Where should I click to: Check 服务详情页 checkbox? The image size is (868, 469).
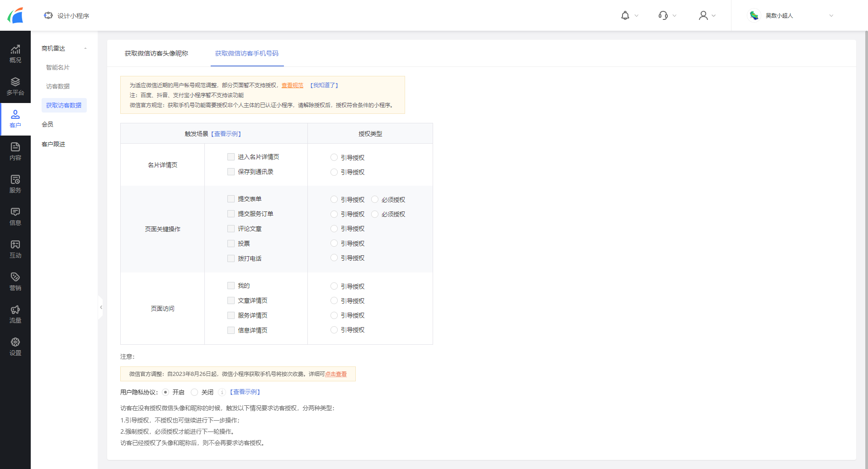231,315
